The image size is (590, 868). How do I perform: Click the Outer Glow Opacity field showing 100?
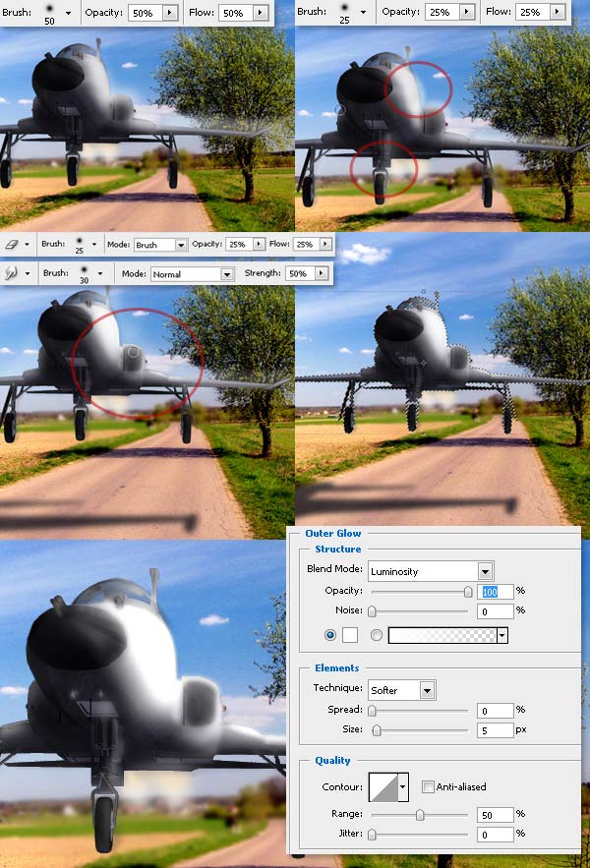tap(496, 592)
